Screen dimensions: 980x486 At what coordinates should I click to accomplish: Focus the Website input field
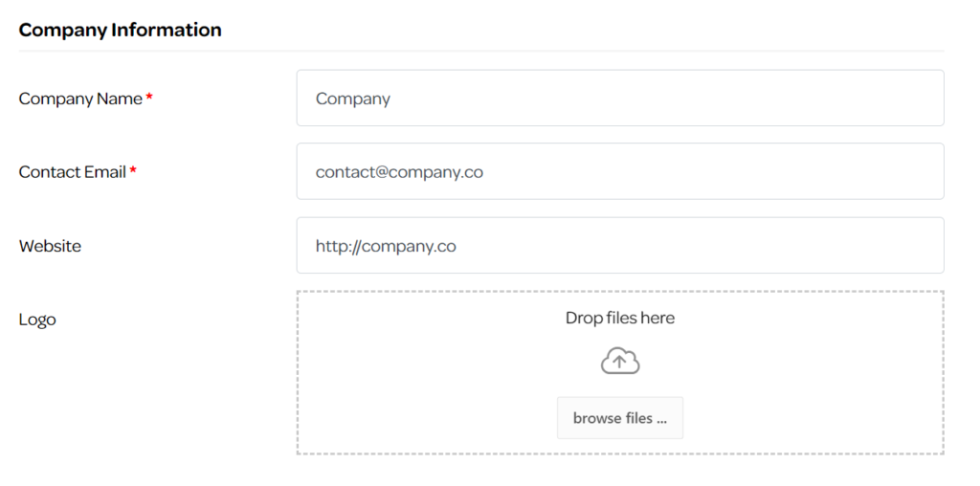620,246
